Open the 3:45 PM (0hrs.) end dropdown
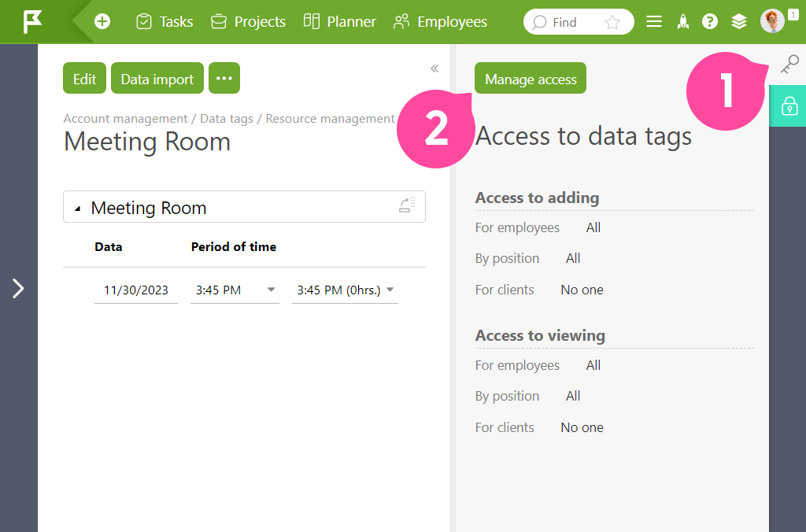Screen dimensions: 806x532 click(345, 290)
